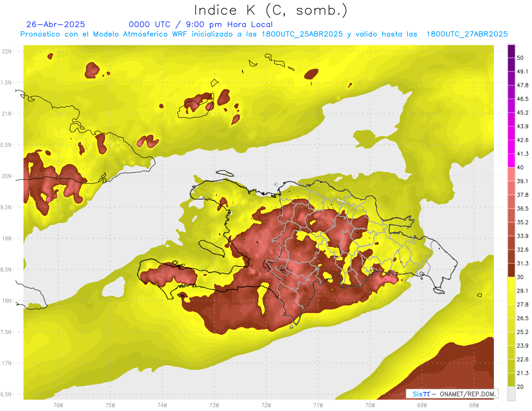This screenshot has width=532, height=411.
Task: Click the dark brown color bar segment above 30
Action: [x=511, y=270]
